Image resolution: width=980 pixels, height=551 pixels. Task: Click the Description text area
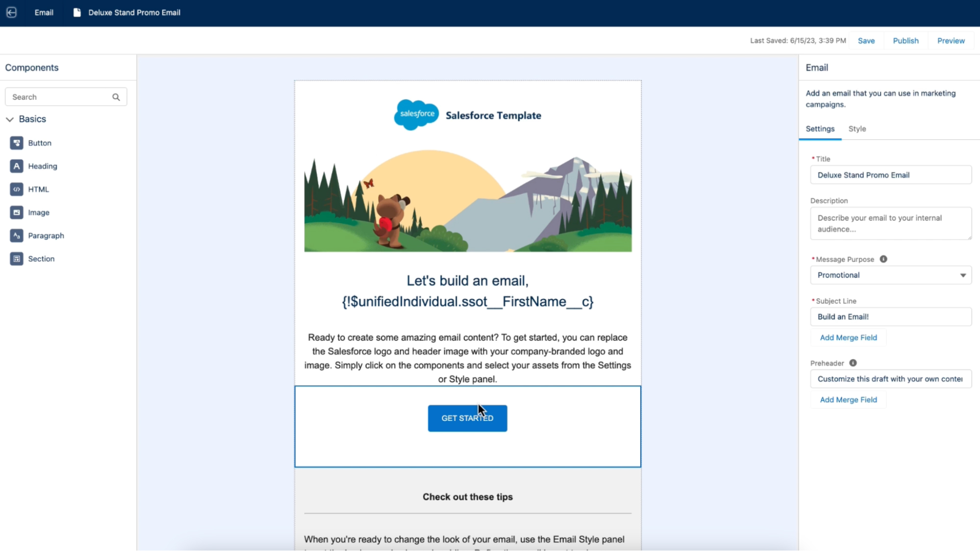[890, 223]
